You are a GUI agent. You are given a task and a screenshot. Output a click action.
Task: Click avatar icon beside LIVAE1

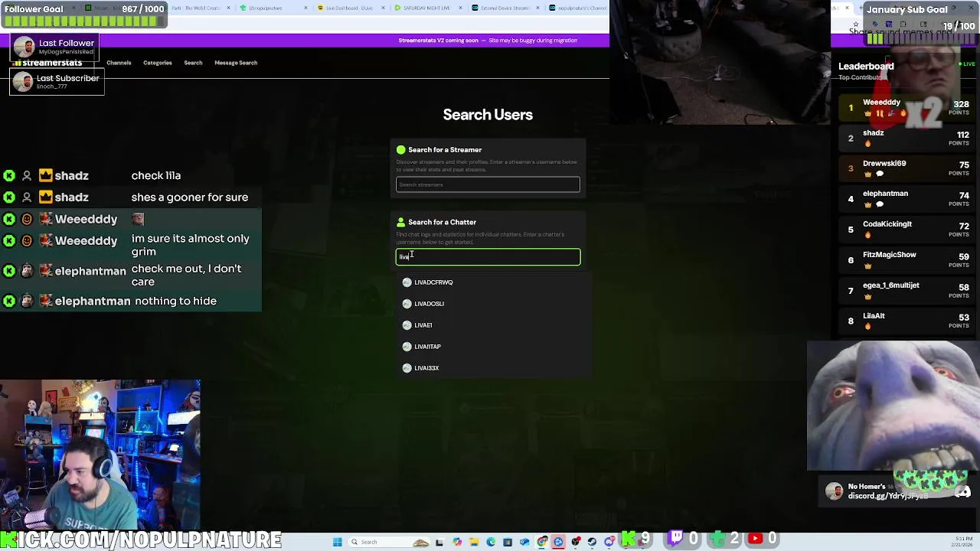[x=407, y=325]
